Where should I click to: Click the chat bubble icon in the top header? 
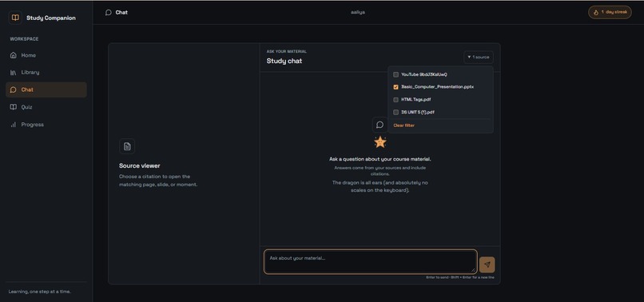pos(109,12)
